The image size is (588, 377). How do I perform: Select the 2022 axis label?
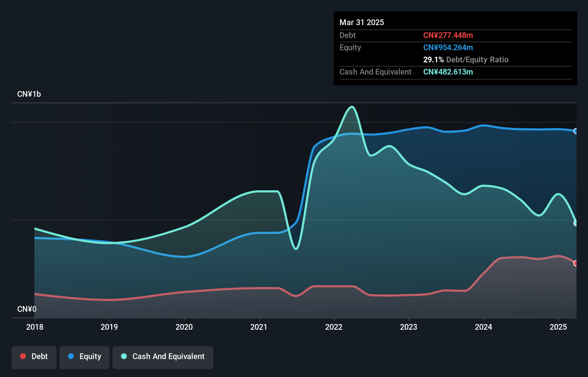(x=334, y=327)
